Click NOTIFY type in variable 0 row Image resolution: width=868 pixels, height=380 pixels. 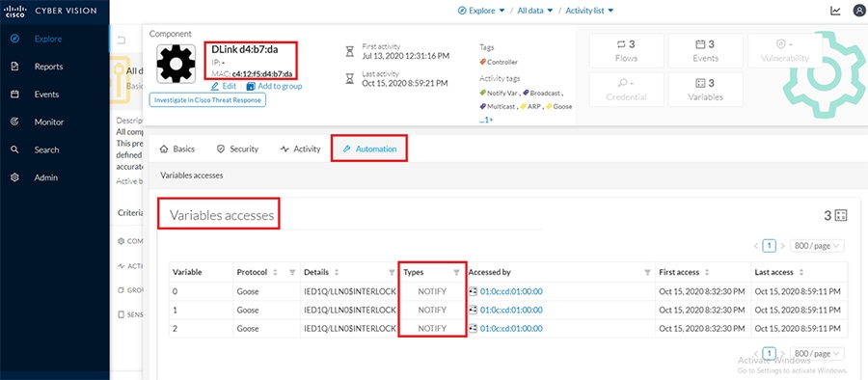(432, 291)
